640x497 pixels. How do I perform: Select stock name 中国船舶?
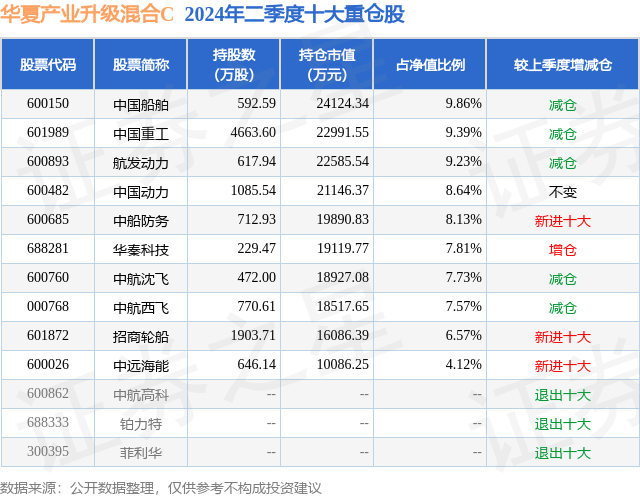[x=141, y=105]
